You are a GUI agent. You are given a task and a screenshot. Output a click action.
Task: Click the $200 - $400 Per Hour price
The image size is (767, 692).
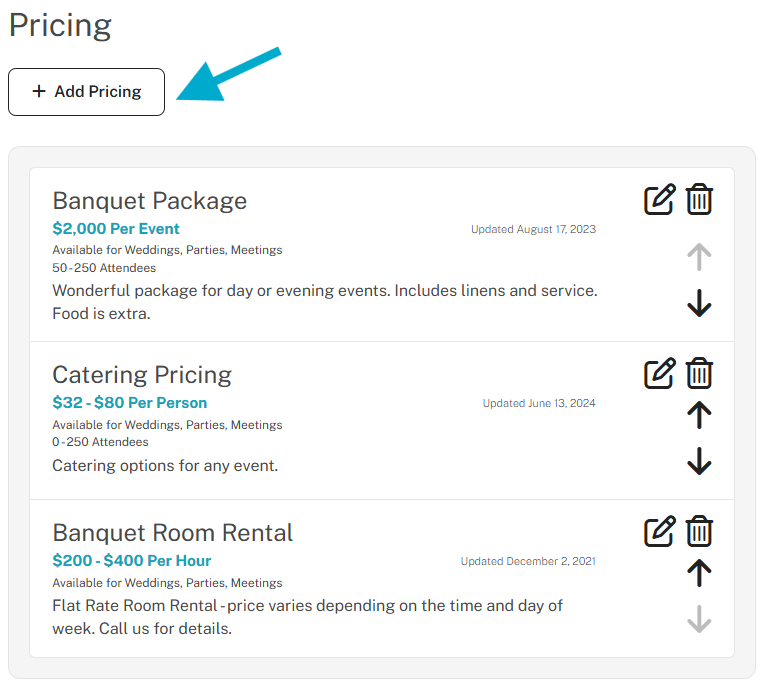tap(131, 561)
